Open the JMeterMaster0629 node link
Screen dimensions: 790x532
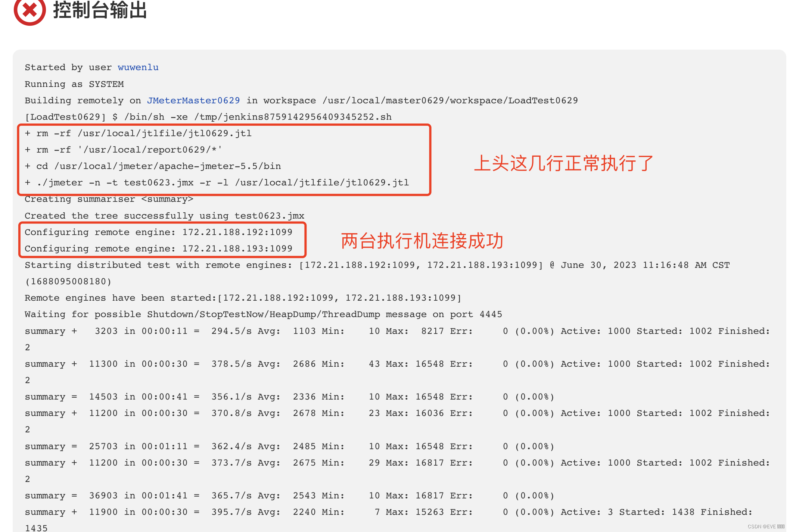point(193,100)
